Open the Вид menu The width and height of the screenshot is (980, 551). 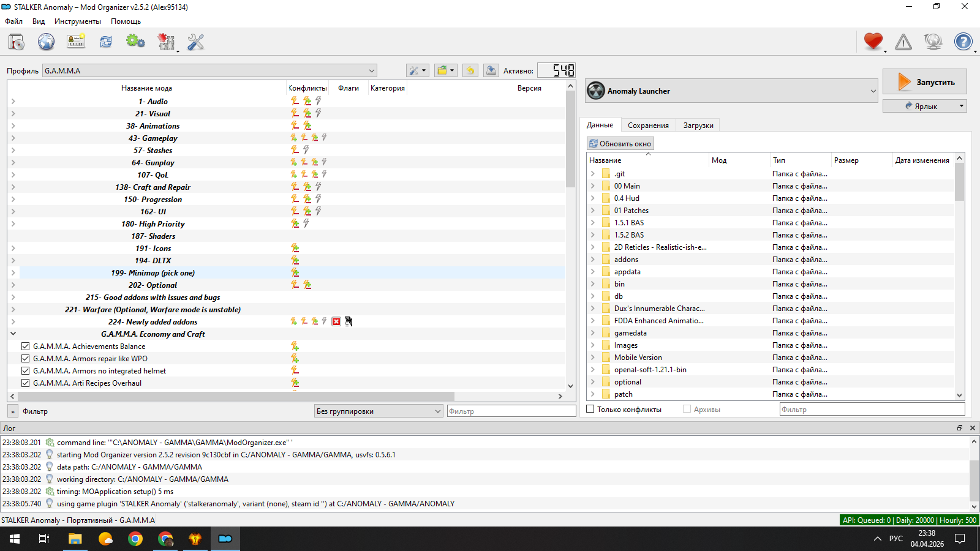(x=39, y=21)
